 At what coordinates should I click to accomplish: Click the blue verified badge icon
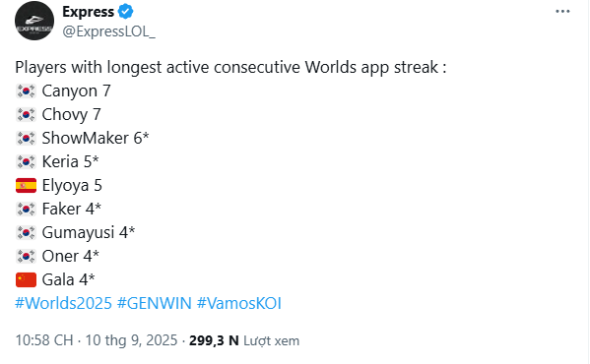pos(126,12)
